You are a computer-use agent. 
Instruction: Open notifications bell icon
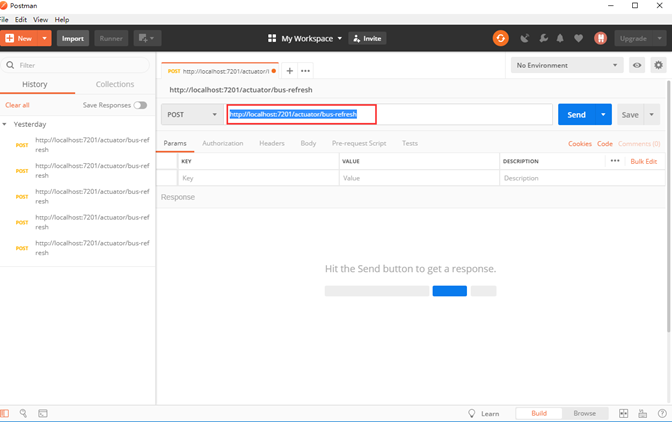560,38
